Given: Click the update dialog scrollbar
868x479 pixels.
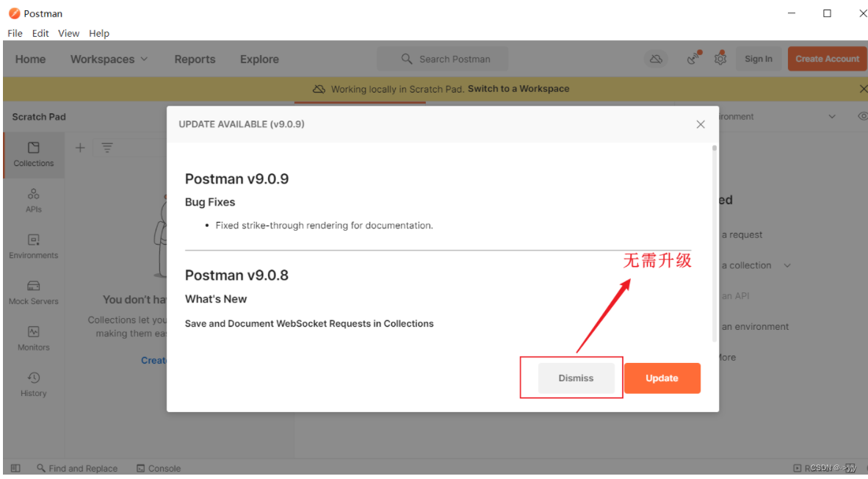Looking at the screenshot, I should (714, 244).
